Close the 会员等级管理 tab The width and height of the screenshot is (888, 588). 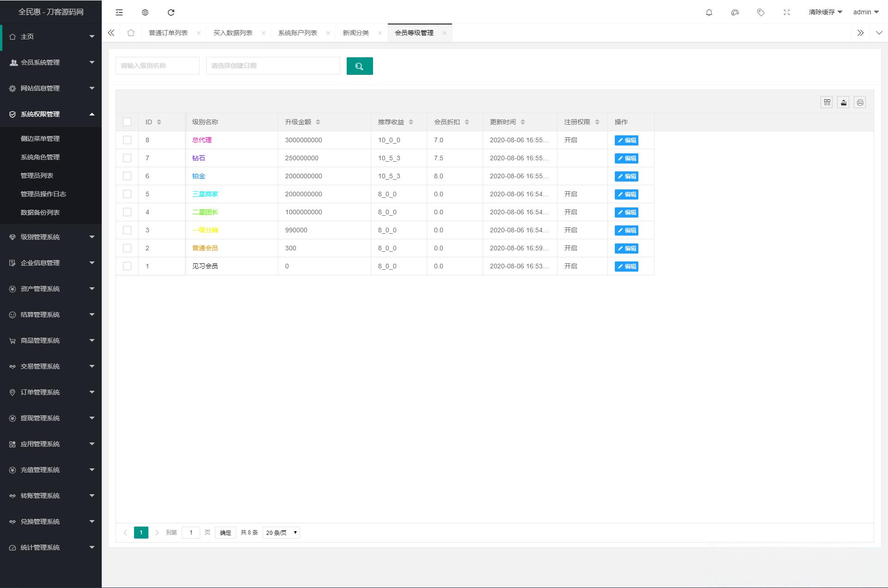pos(445,33)
